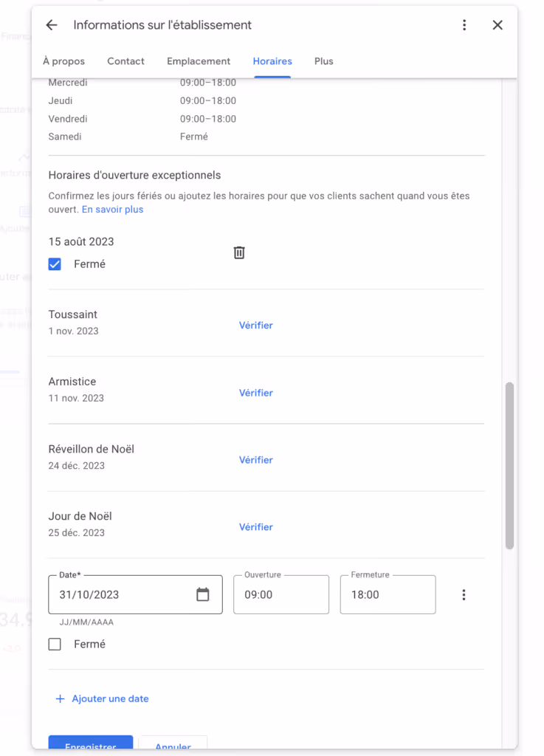544x756 pixels.
Task: Click the dialog's vertical scrollbar thumb
Action: coord(509,466)
